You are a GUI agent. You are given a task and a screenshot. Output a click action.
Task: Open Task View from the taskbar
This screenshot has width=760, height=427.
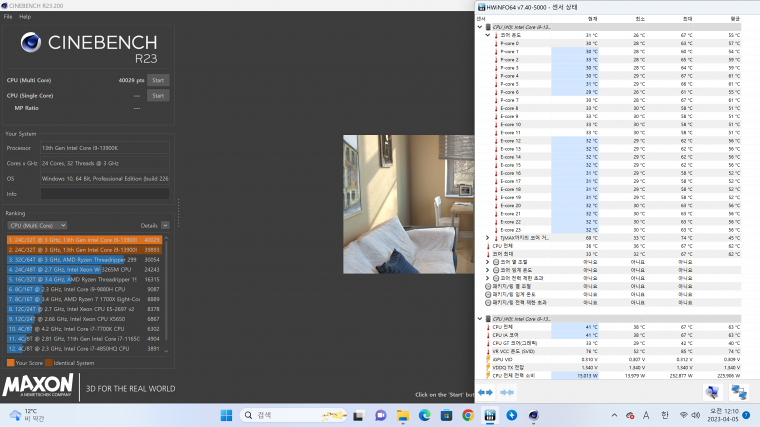point(358,415)
